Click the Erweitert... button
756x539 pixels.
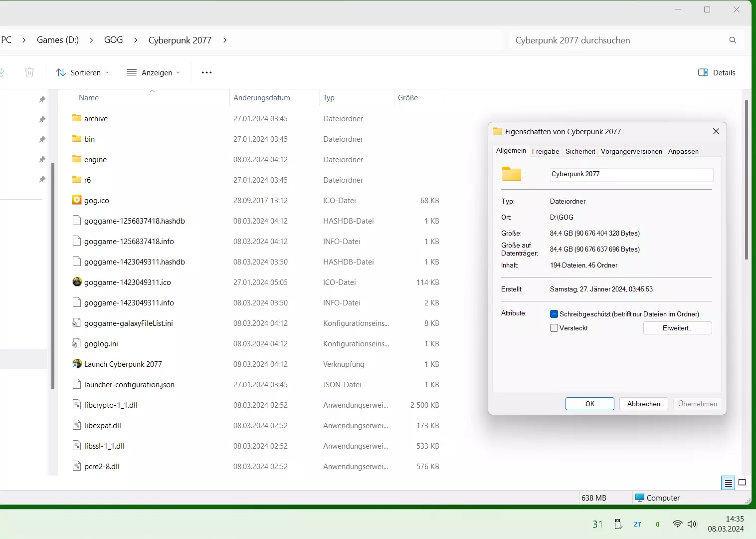tap(678, 328)
